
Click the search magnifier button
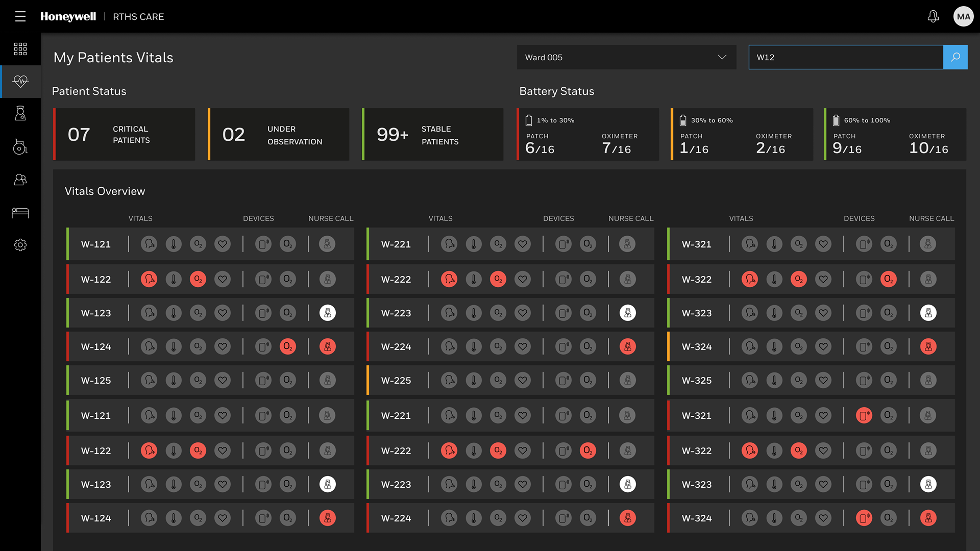click(x=955, y=57)
